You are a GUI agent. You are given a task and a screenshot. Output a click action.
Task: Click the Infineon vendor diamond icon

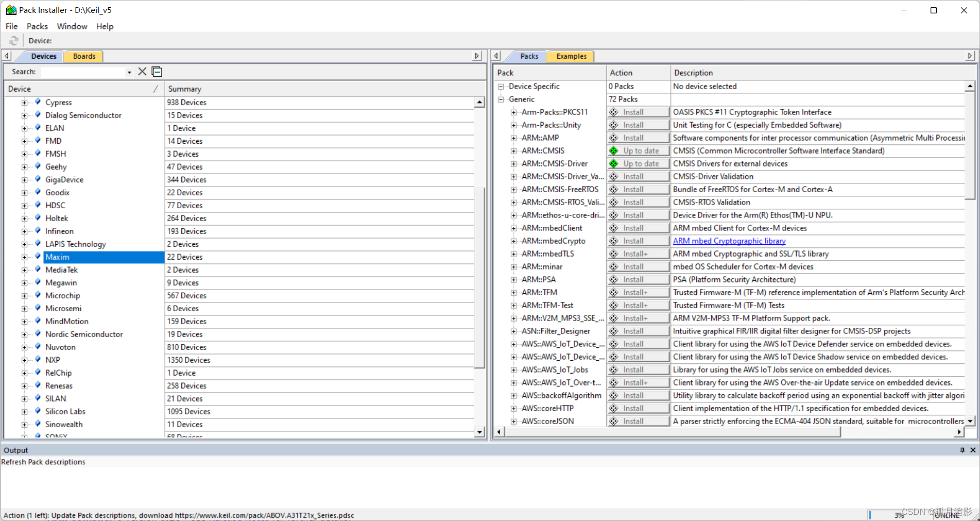(x=38, y=231)
